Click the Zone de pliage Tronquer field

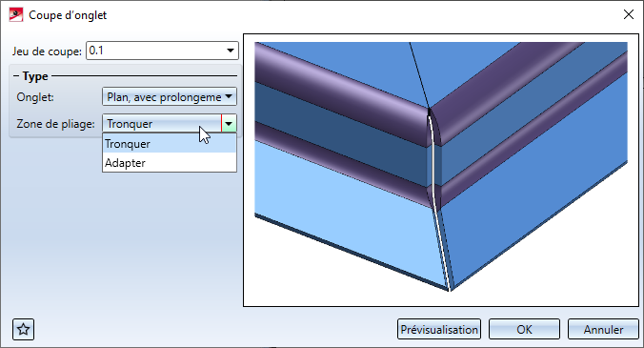pyautogui.click(x=162, y=123)
